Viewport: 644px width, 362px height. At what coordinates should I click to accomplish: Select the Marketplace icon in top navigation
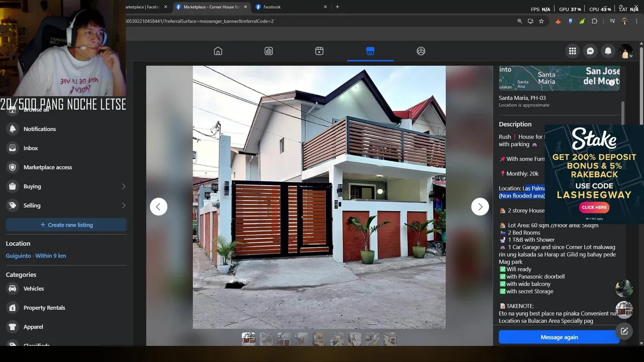[x=370, y=51]
